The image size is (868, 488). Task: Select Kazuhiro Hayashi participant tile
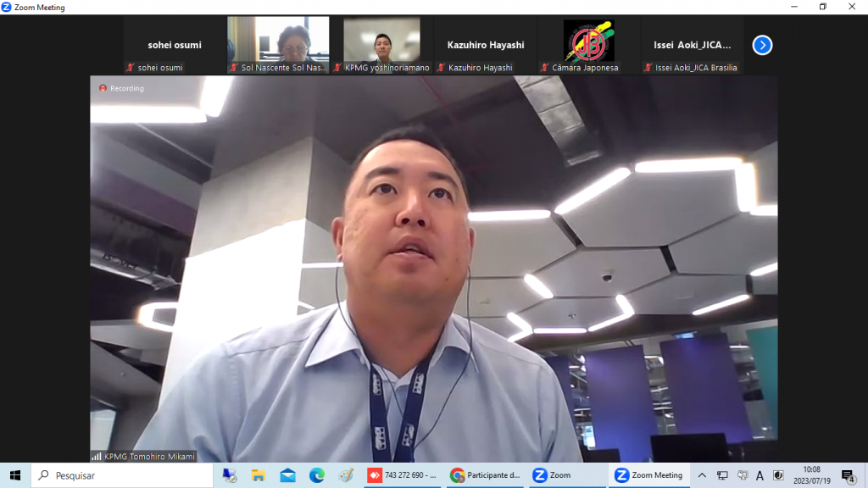pyautogui.click(x=486, y=46)
